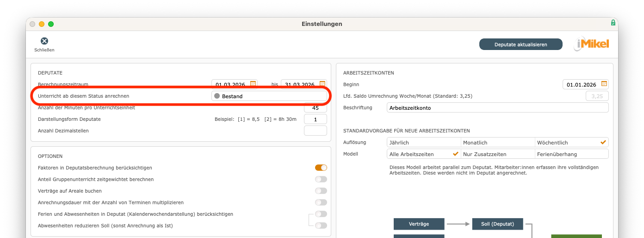Click the Lfd. Saldo 3,25 field
The width and height of the screenshot is (644, 238).
[597, 96]
